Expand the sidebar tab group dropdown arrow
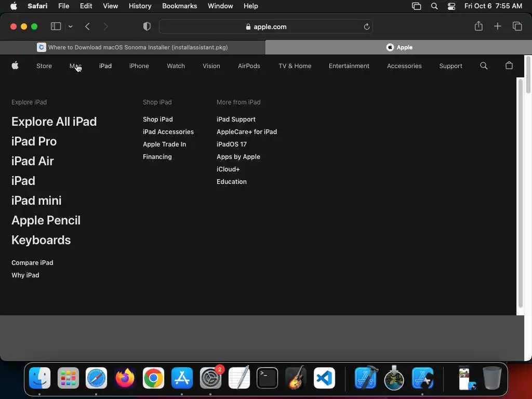Image resolution: width=532 pixels, height=399 pixels. pos(70,26)
